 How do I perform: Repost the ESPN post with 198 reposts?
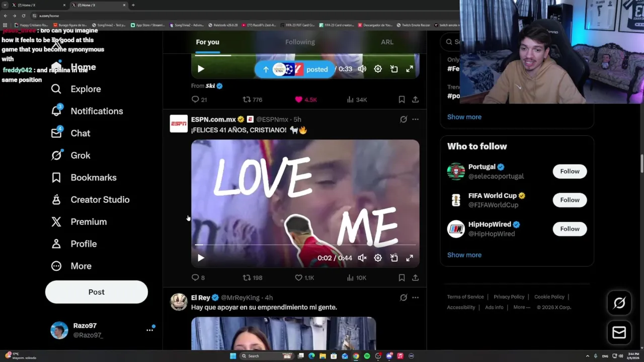pos(253,278)
